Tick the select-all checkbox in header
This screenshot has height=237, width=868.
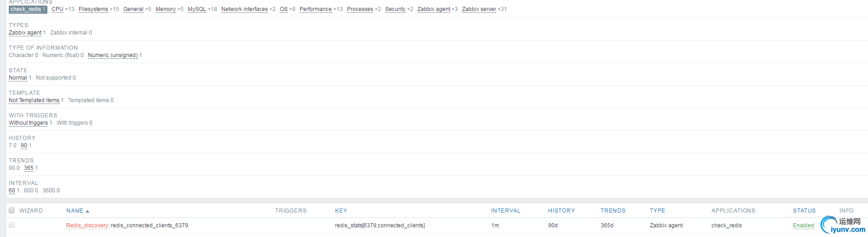tap(12, 210)
